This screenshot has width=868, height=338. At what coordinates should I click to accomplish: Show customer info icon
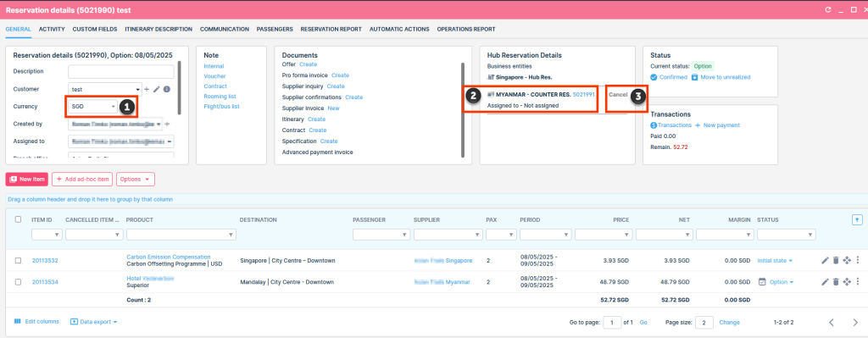(167, 89)
